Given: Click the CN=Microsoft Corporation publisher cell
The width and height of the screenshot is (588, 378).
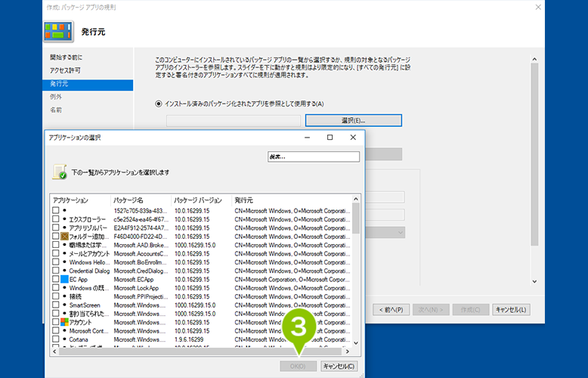Looking at the screenshot, I should tap(292, 280).
